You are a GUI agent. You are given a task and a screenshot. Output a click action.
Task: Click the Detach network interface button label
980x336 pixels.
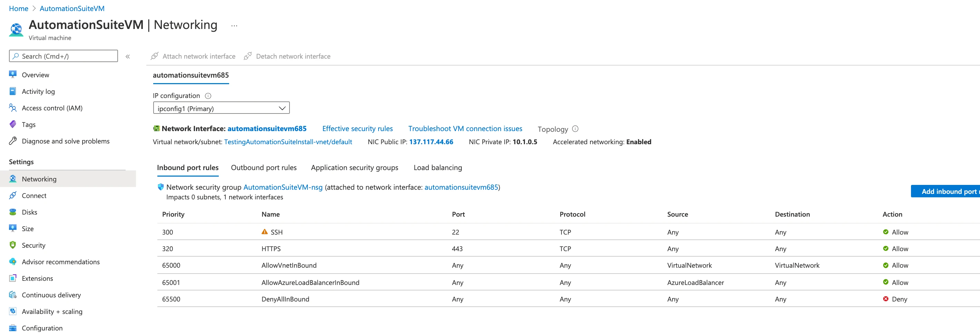pos(293,56)
